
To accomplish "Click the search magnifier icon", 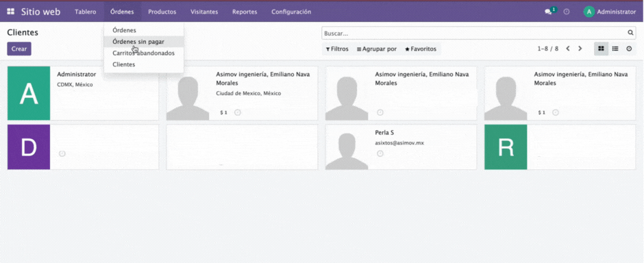I will [x=630, y=33].
